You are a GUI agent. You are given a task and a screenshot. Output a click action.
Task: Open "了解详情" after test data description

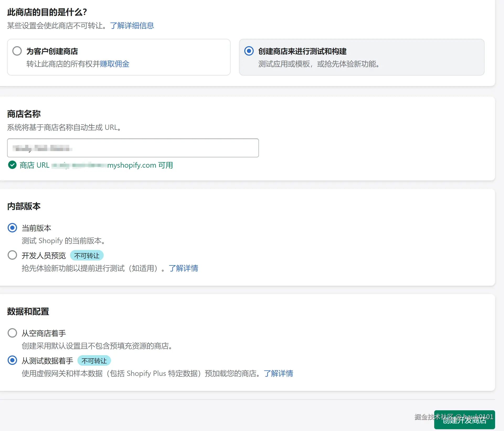[x=279, y=373]
